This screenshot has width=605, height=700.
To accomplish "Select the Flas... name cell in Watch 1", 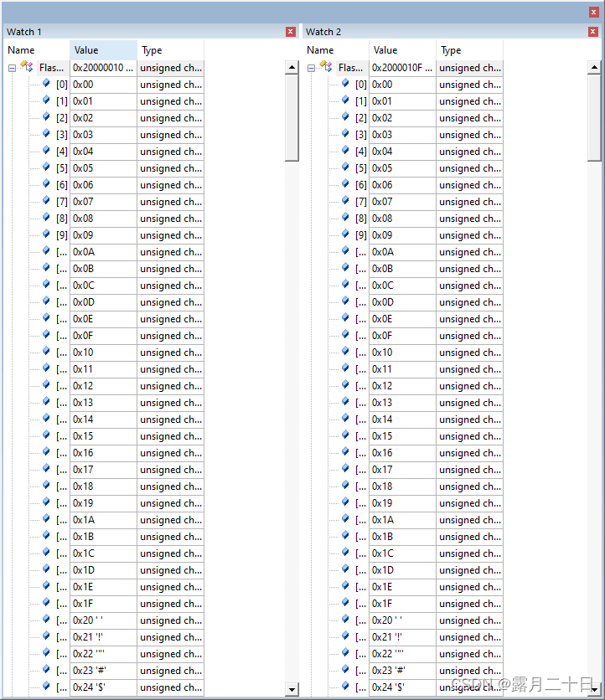I will click(x=52, y=68).
